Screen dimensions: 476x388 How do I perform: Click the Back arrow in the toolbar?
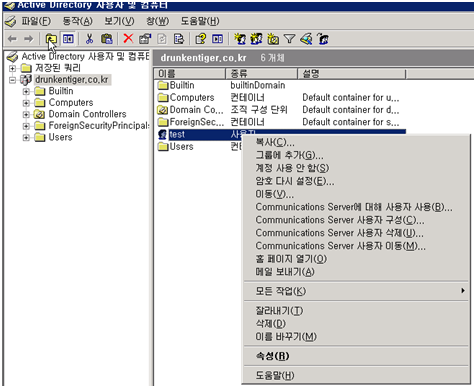(12, 39)
